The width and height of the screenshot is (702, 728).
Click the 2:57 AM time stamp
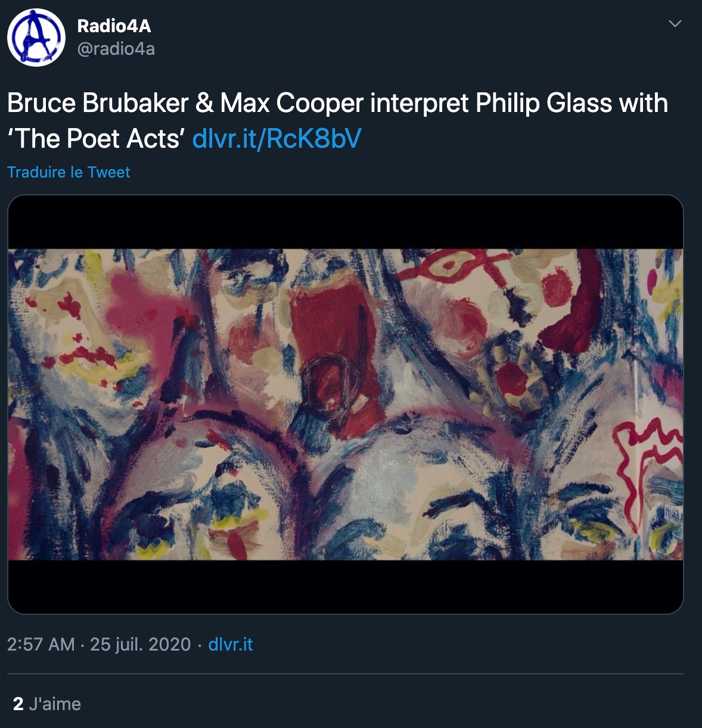coord(41,645)
